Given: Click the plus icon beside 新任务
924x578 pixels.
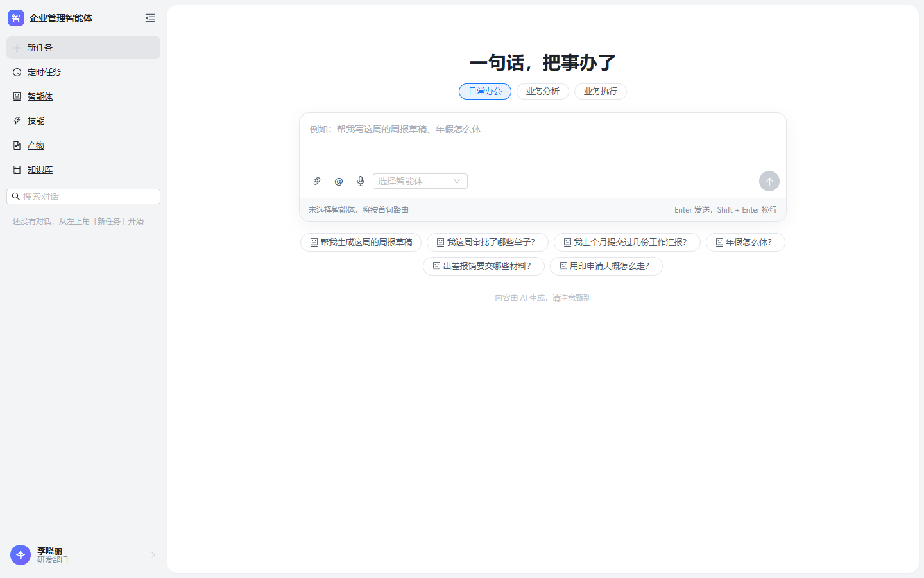Looking at the screenshot, I should click(17, 48).
